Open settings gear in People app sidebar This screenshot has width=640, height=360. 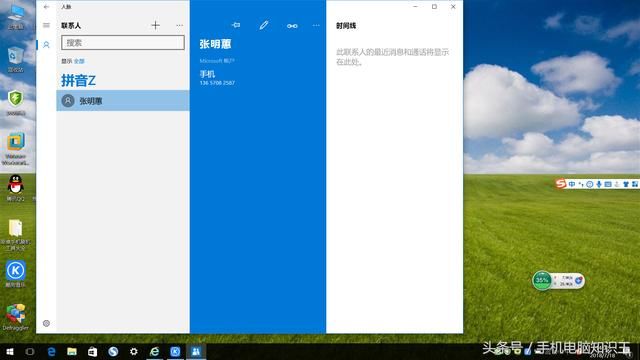coord(46,323)
